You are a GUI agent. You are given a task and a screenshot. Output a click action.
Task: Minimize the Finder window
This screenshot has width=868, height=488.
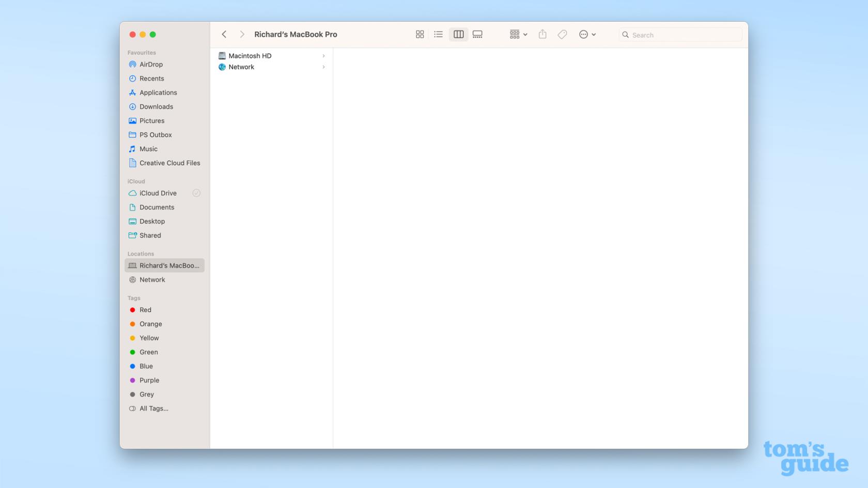coord(143,35)
